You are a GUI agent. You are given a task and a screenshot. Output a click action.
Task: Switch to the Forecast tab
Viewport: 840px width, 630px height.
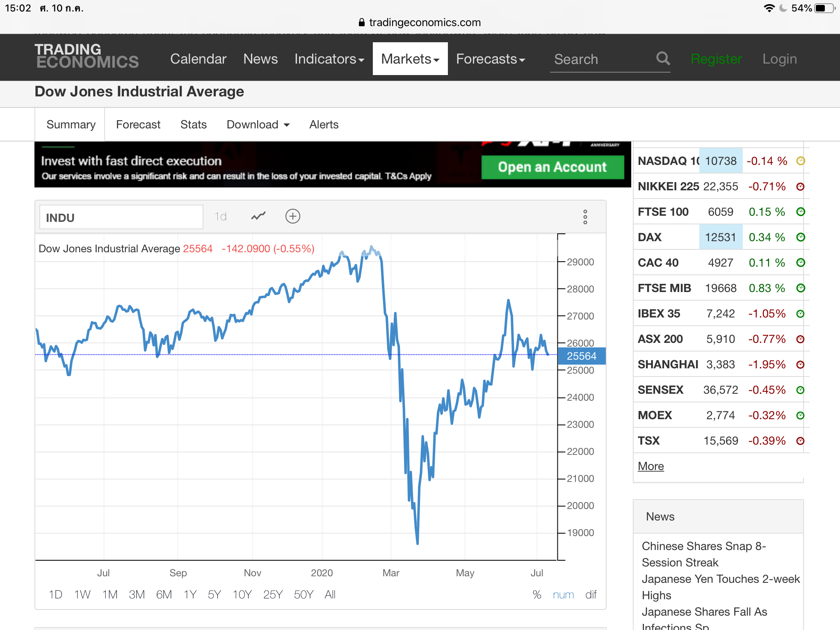pyautogui.click(x=138, y=125)
